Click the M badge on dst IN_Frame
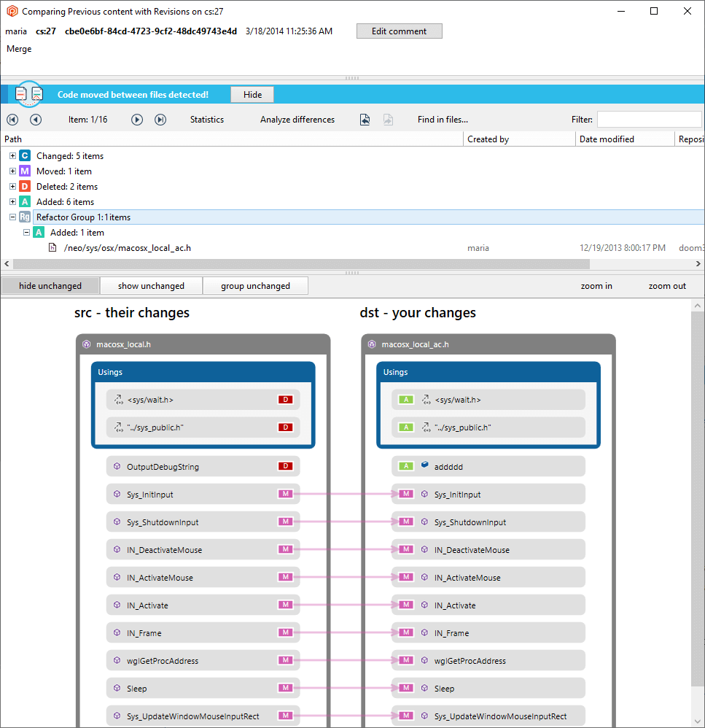This screenshot has height=728, width=705. tap(406, 632)
